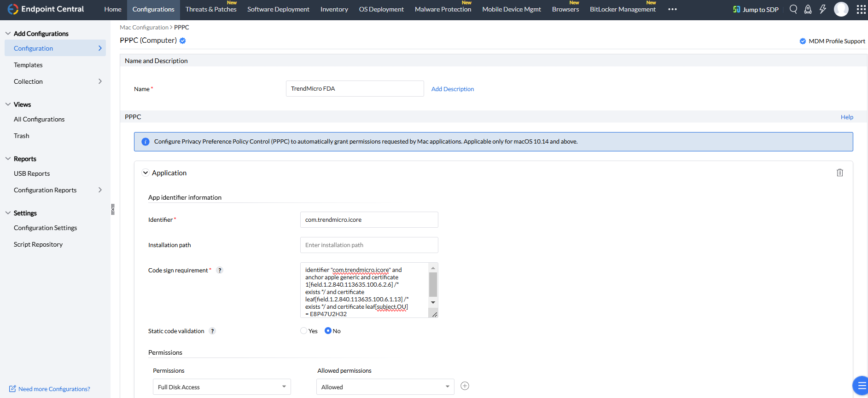
Task: Open the apps grid launcher icon
Action: 861,9
